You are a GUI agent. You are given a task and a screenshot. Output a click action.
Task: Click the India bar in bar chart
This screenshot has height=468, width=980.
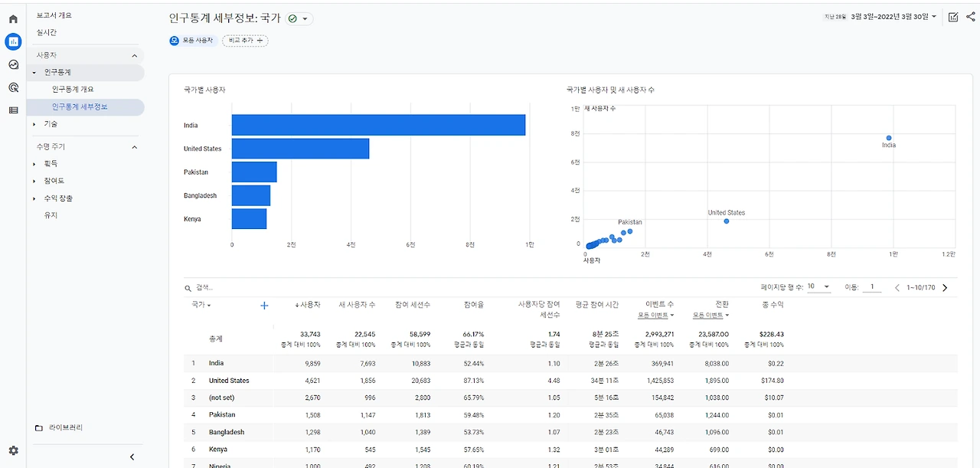point(378,125)
